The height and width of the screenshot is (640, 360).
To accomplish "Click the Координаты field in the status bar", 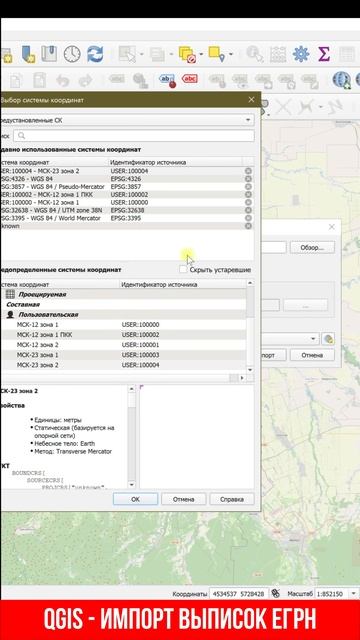I will pos(239,594).
